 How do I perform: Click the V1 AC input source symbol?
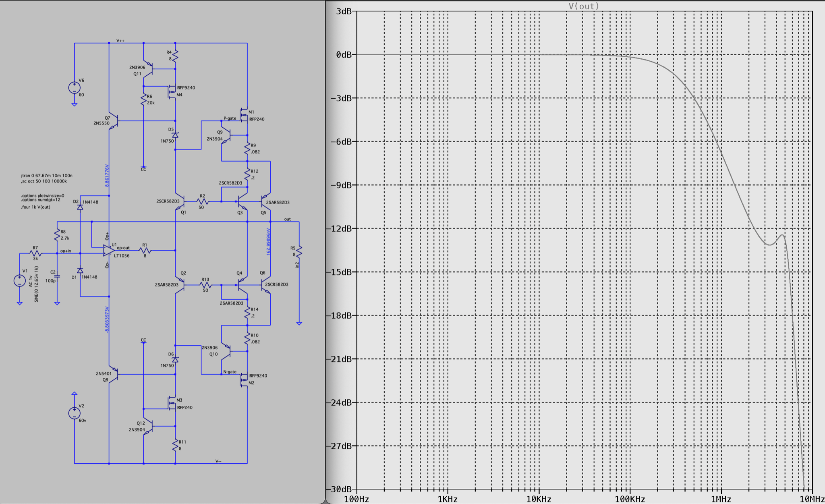[19, 281]
